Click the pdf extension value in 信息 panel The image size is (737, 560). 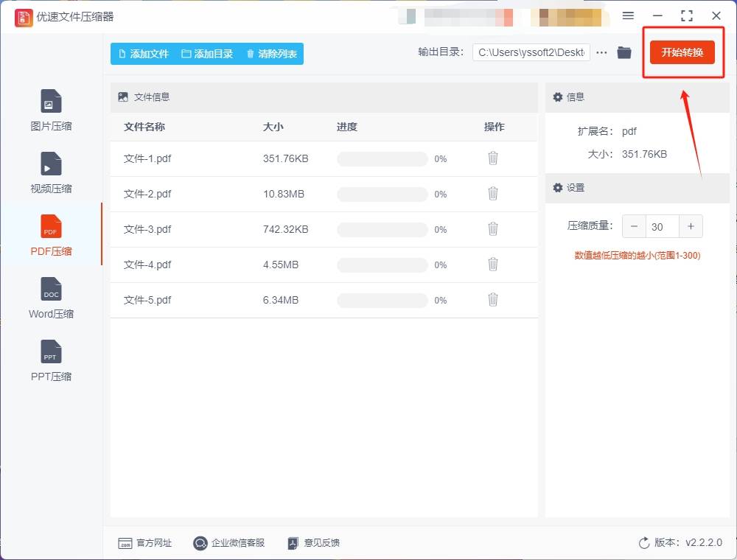[629, 132]
